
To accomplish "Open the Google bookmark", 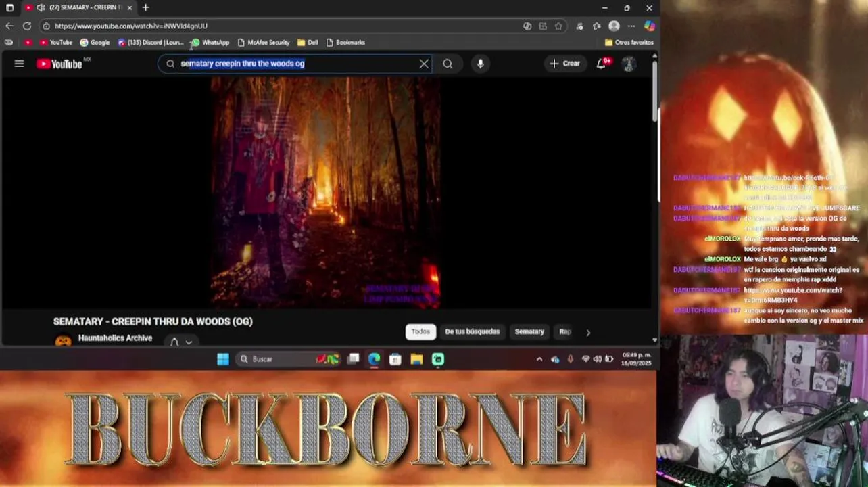I will tap(95, 42).
